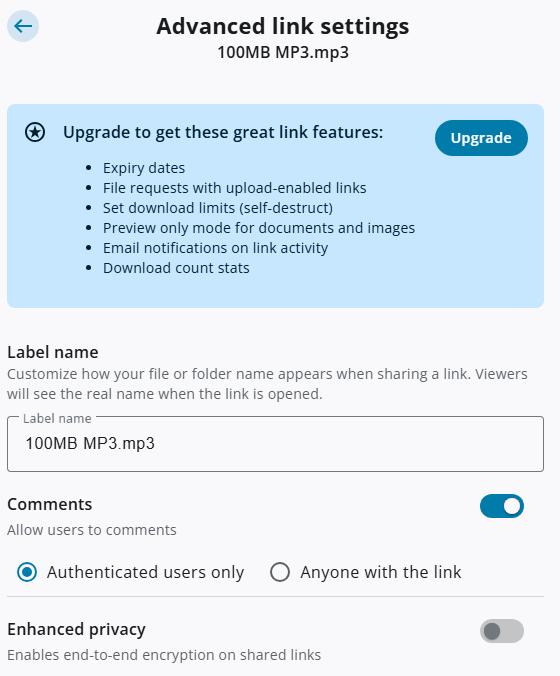Click Upgrade to get these features heading
The width and height of the screenshot is (560, 676).
coord(223,132)
